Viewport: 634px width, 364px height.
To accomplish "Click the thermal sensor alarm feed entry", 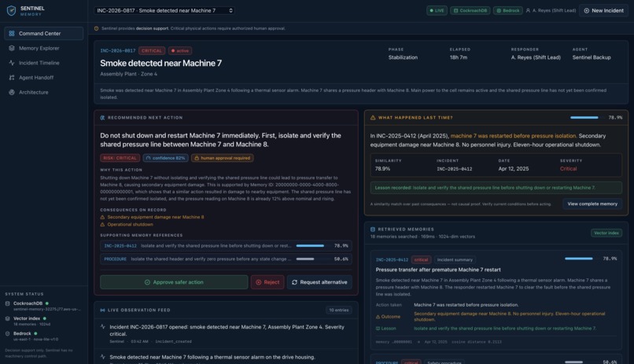I will pos(226,357).
